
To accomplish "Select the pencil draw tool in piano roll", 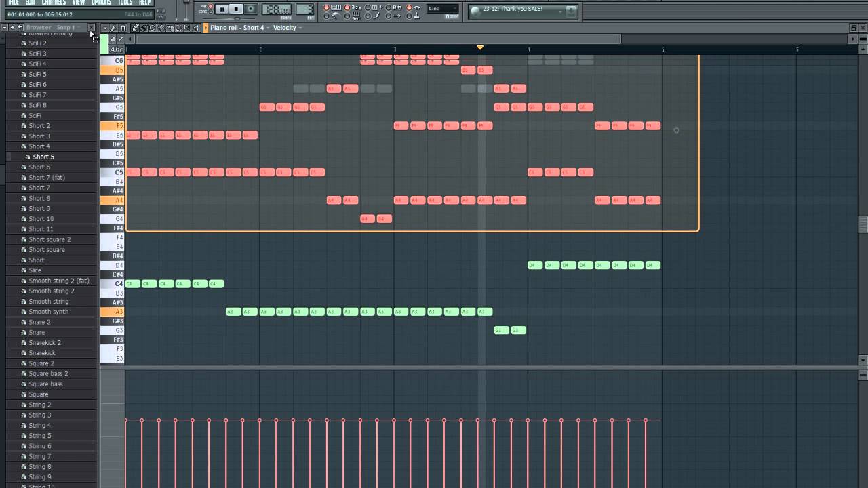I will tap(135, 28).
